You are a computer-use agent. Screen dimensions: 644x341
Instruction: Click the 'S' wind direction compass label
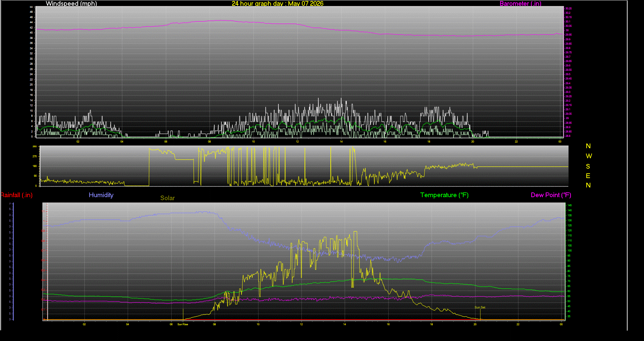click(x=588, y=166)
